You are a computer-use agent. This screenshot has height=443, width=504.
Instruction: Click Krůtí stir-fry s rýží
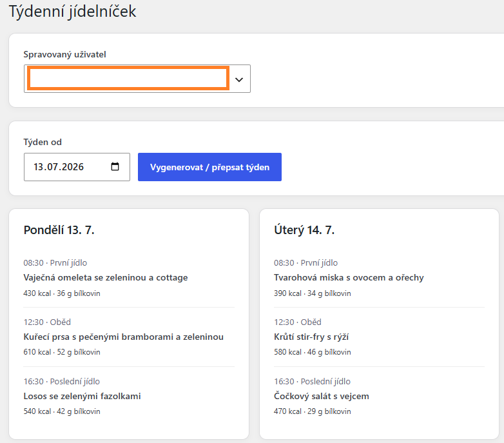tap(311, 337)
